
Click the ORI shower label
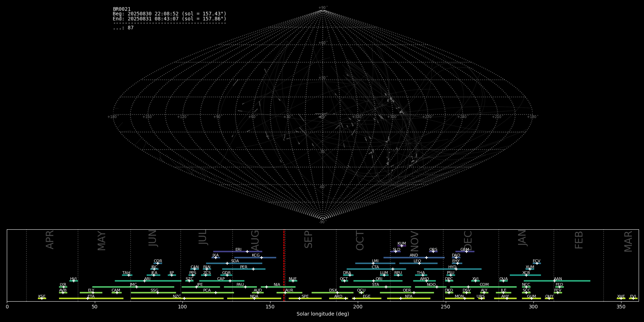[379, 279]
